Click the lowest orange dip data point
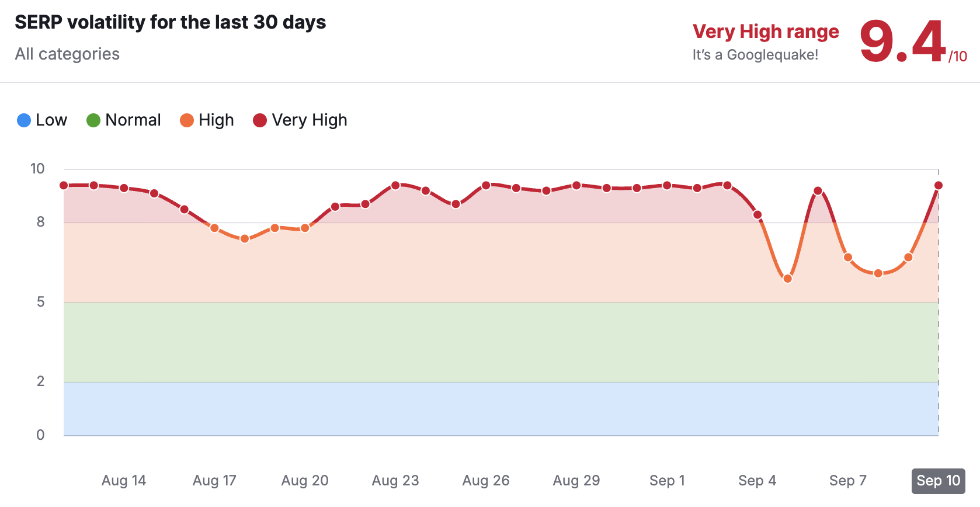This screenshot has width=980, height=507. (x=787, y=279)
